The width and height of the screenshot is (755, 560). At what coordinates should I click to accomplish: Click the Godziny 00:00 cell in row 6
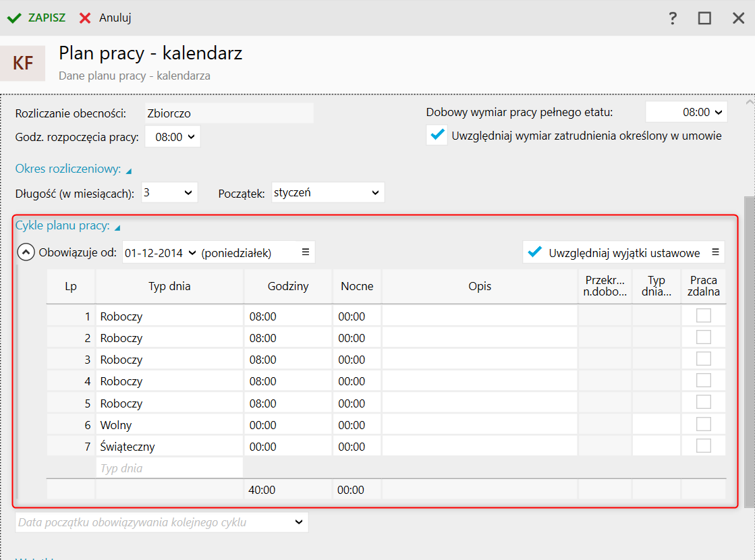coord(288,425)
